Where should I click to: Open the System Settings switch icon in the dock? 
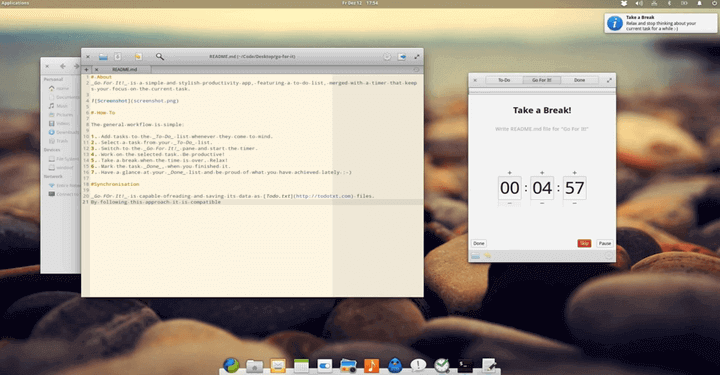click(325, 366)
